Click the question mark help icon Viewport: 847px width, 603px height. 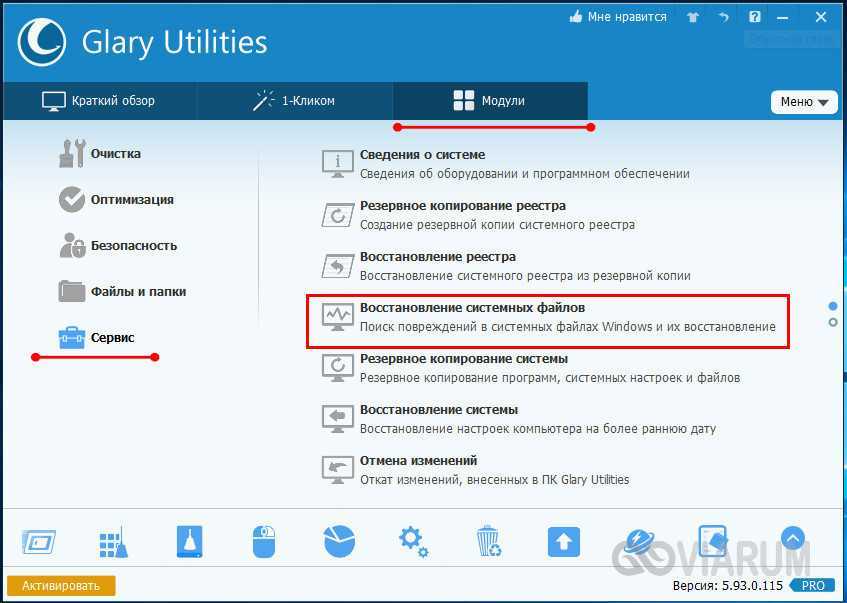point(755,17)
